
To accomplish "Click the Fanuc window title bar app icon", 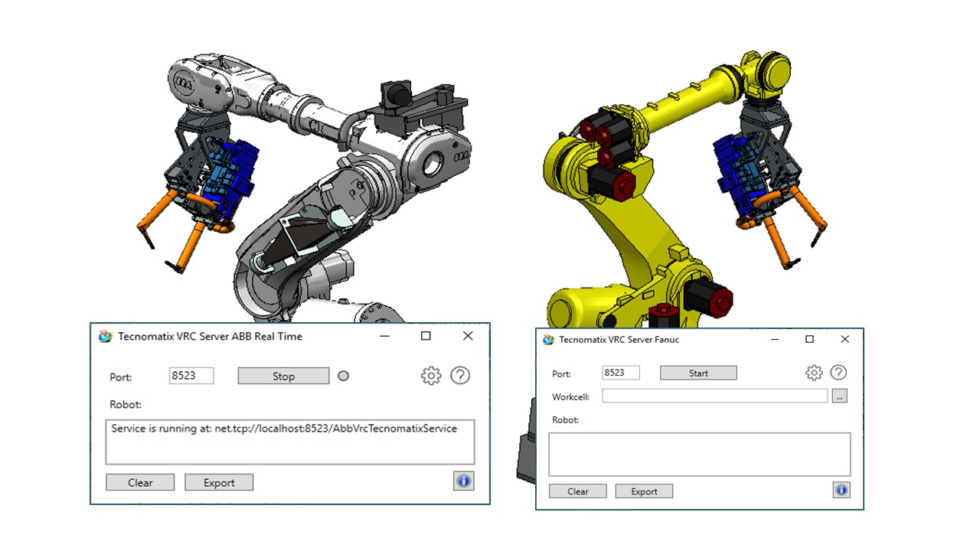I will [x=548, y=340].
